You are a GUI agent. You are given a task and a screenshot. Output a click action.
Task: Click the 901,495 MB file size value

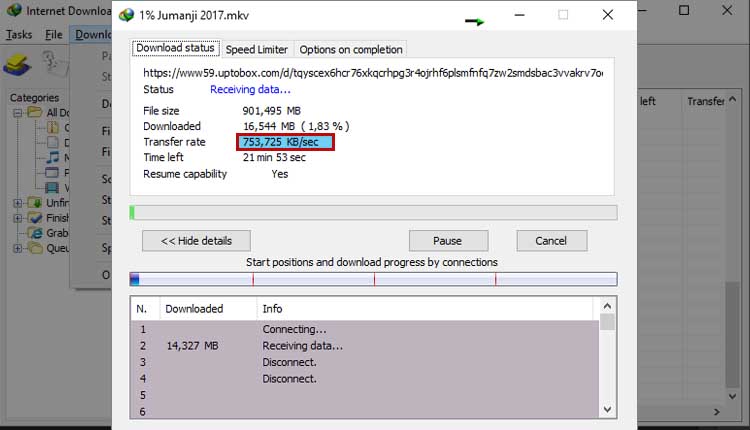[271, 111]
